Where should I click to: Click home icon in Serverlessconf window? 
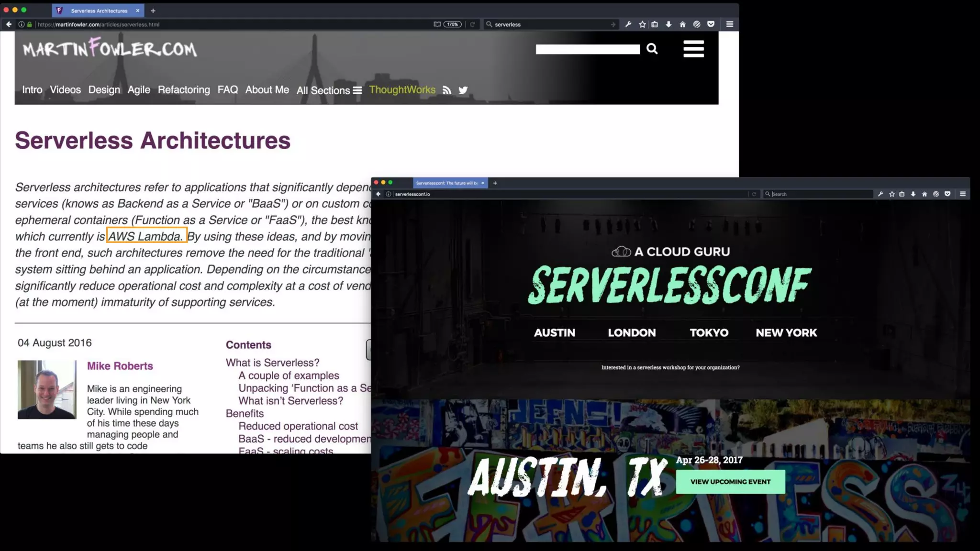click(x=924, y=194)
